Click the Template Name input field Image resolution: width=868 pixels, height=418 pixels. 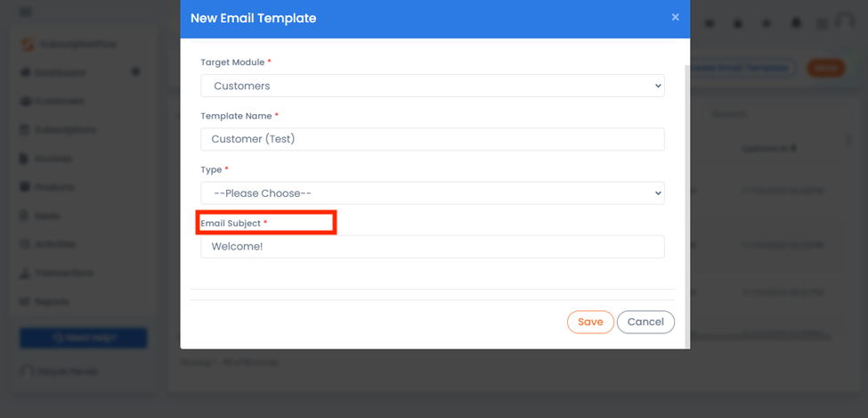point(433,139)
